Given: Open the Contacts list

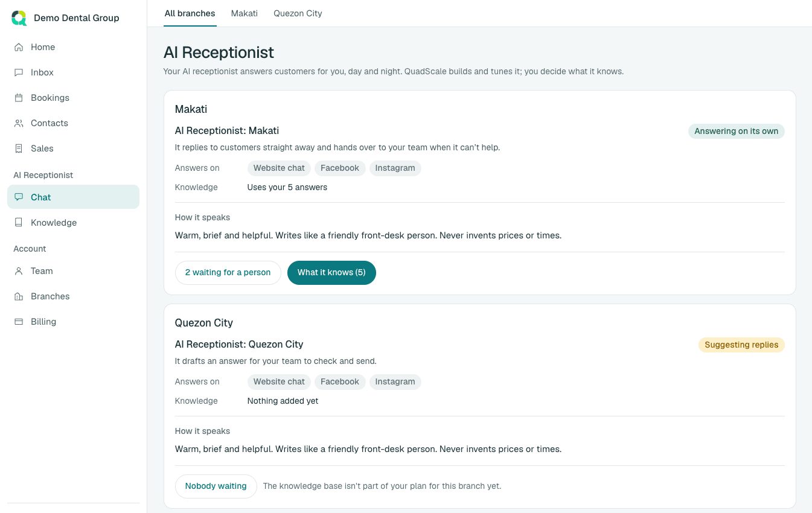Looking at the screenshot, I should 73,123.
